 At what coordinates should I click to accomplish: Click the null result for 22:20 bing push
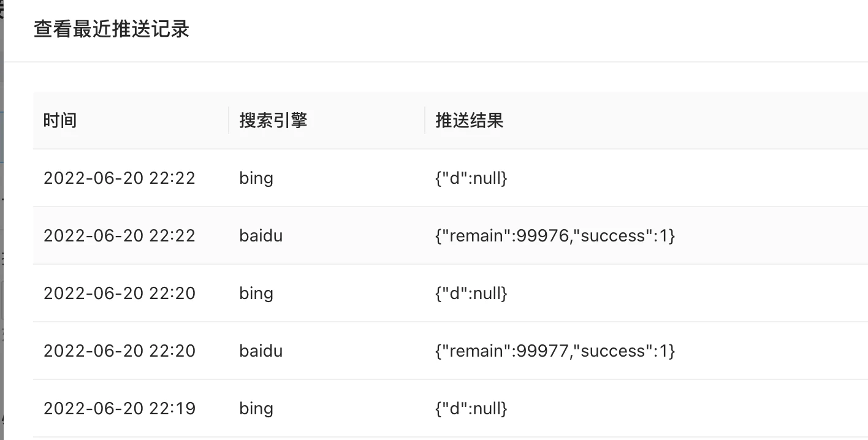[x=471, y=294]
